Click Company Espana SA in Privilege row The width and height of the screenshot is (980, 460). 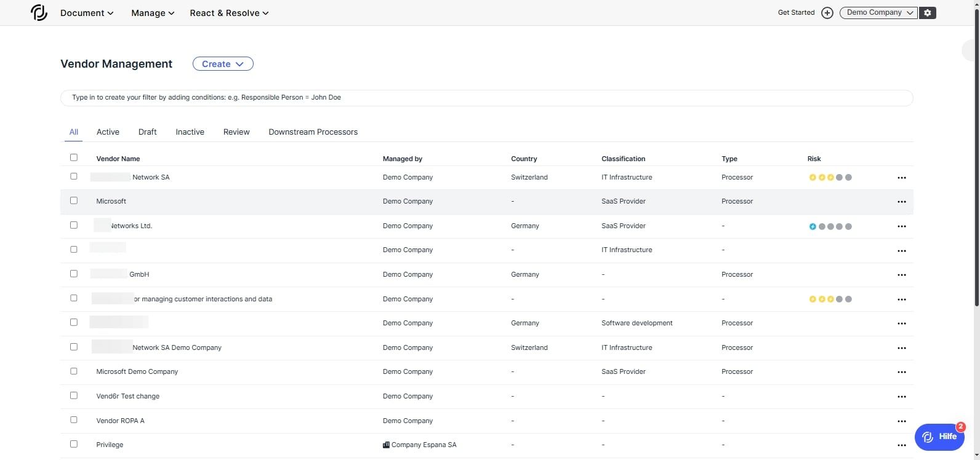click(424, 445)
